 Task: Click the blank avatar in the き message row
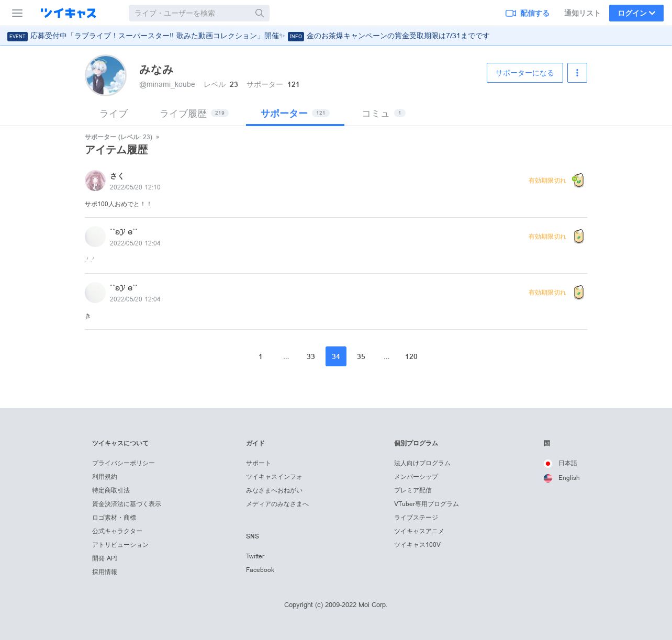point(95,293)
